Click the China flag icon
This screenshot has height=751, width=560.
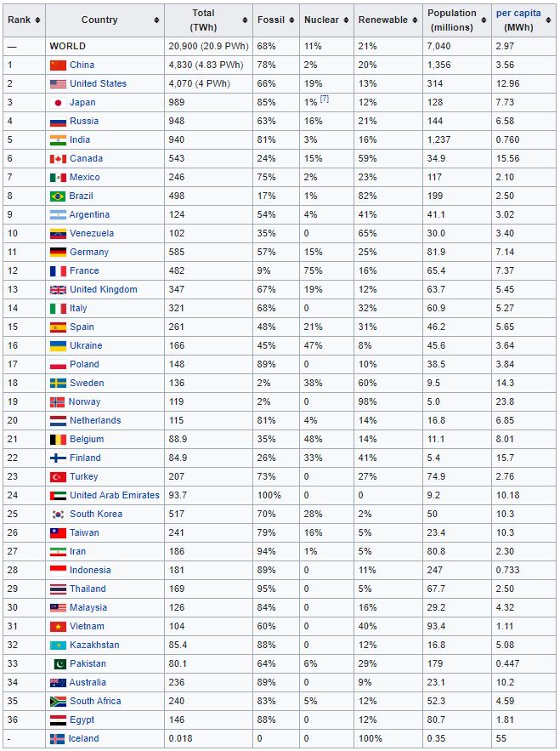tap(58, 65)
